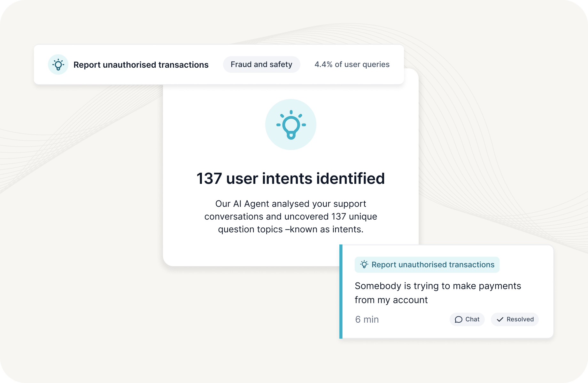The image size is (588, 383).
Task: Click the word "Resolved" in status pill
Action: point(520,319)
